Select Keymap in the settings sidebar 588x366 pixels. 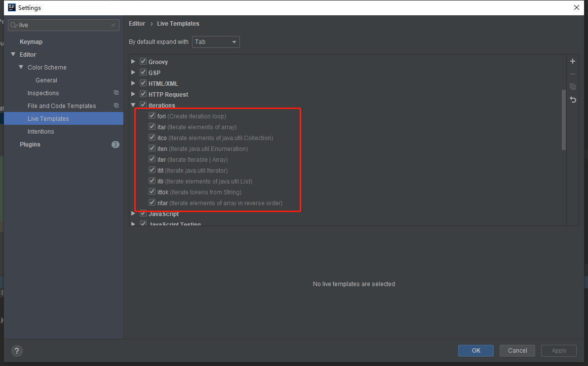click(x=31, y=41)
